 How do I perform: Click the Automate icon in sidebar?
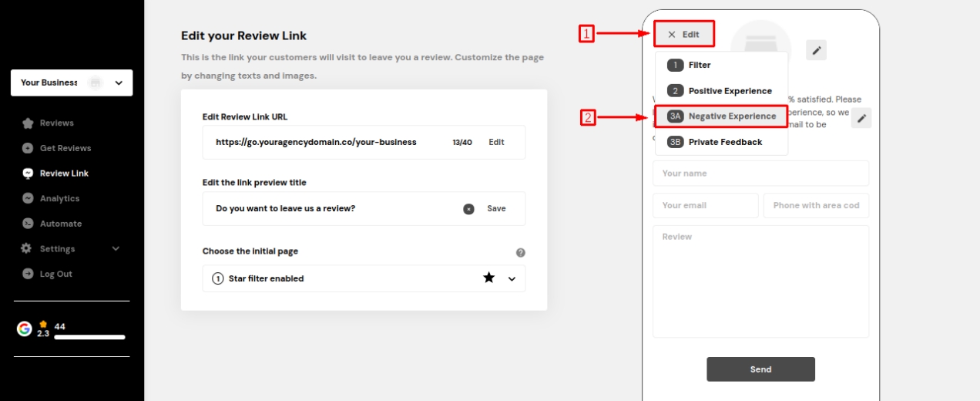[x=28, y=224]
